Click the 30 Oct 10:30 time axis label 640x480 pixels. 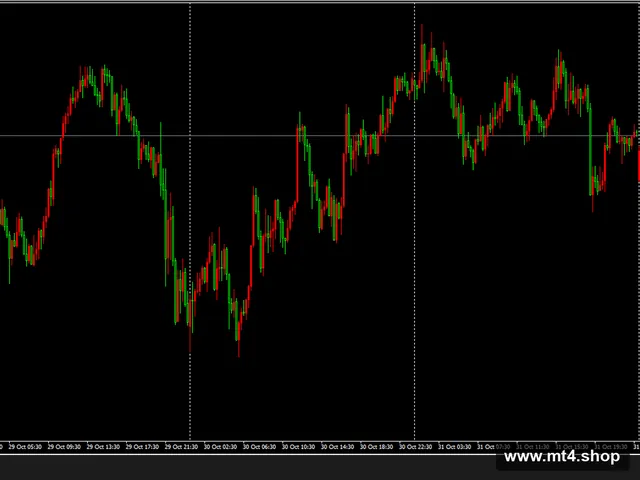click(x=298, y=447)
